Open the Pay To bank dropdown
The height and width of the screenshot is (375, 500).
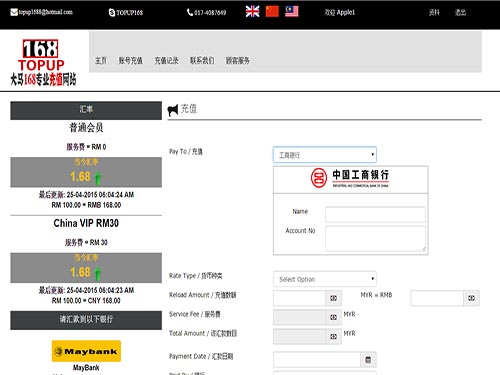325,155
